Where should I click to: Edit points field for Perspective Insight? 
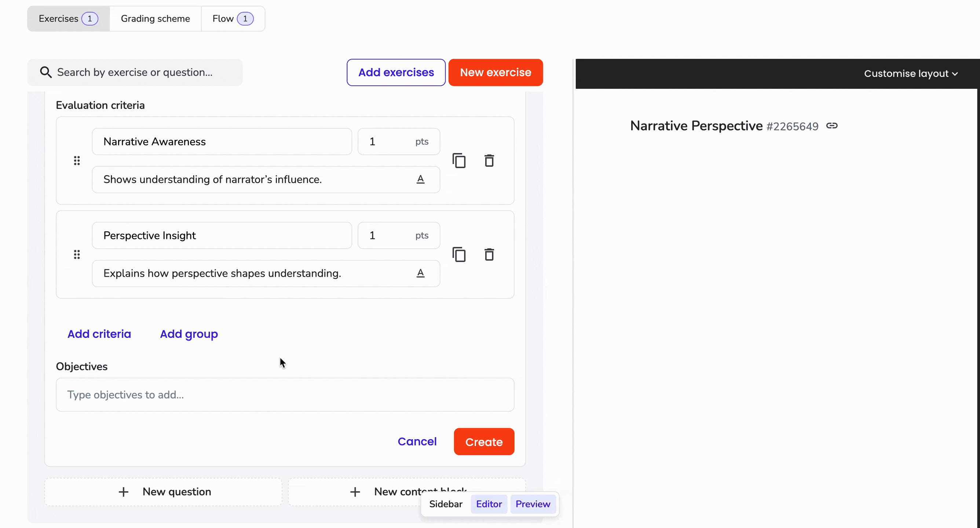pos(399,235)
